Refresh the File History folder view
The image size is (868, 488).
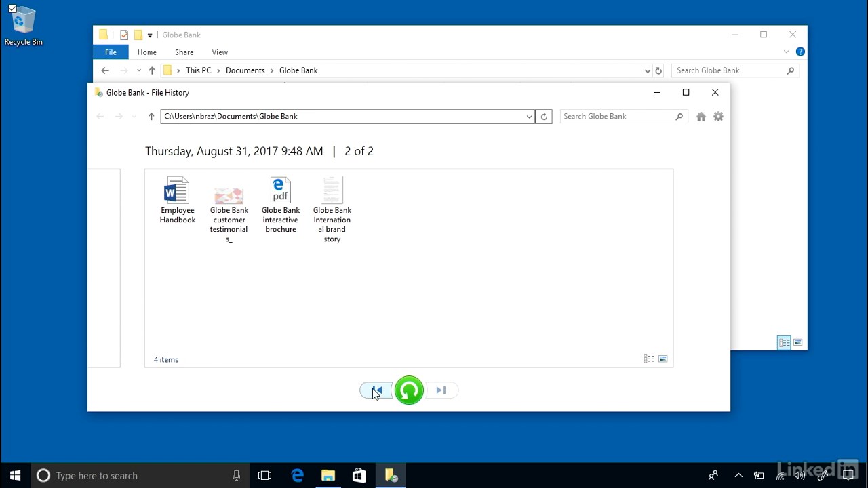[x=544, y=117]
